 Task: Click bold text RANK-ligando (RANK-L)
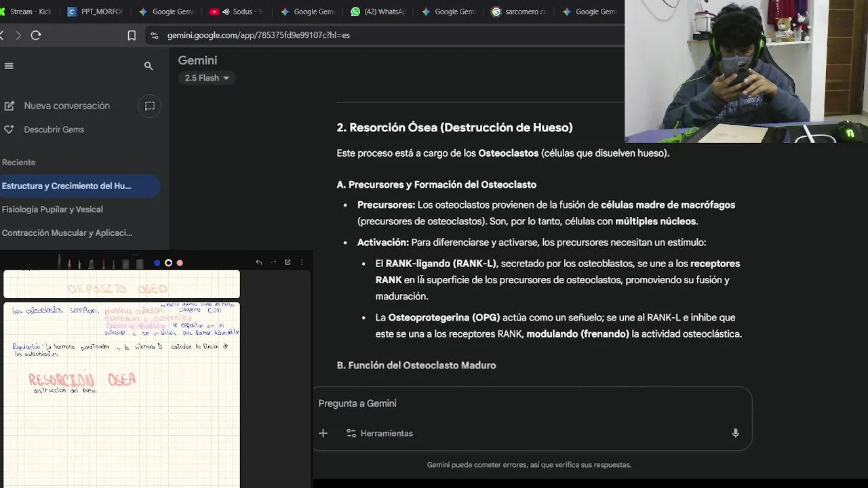[x=441, y=264]
